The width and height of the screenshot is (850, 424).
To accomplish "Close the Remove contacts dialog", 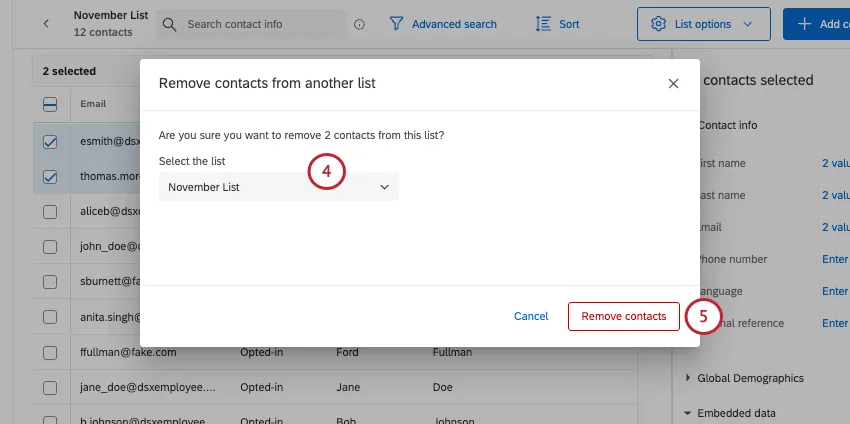I will 673,84.
